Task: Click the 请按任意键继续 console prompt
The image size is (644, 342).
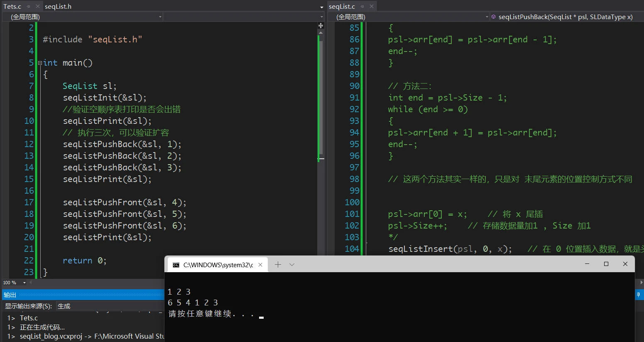Action: [211, 314]
